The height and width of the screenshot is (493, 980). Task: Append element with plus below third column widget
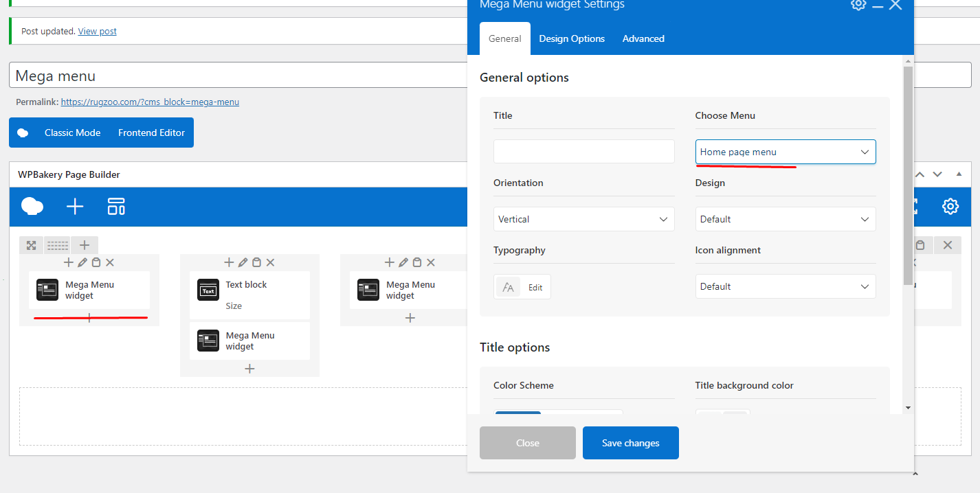click(x=410, y=318)
